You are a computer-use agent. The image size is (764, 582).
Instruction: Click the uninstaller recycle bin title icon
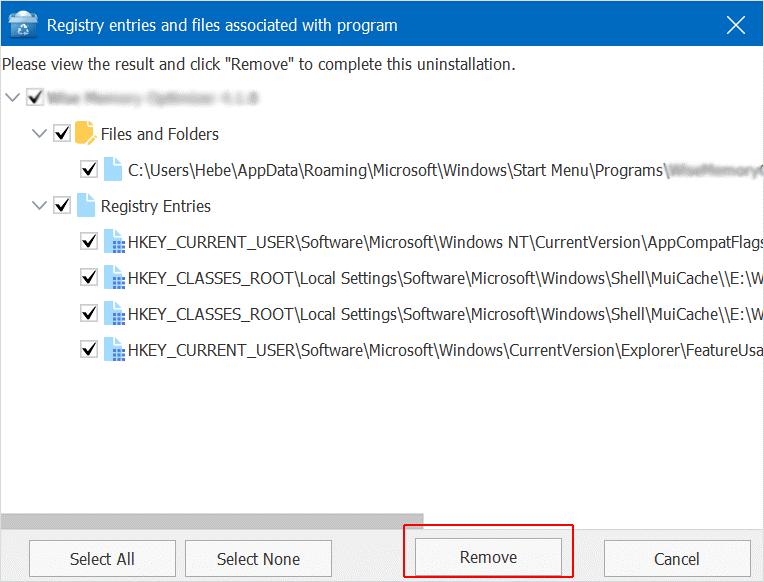tap(23, 24)
